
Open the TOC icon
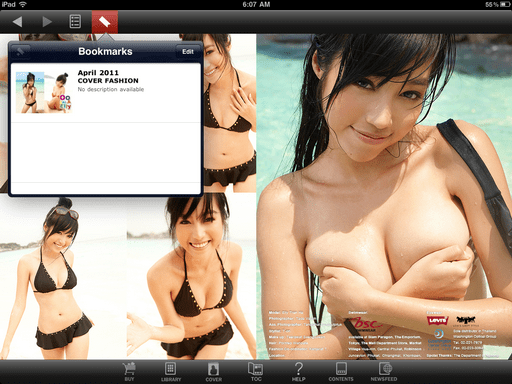pyautogui.click(x=256, y=372)
